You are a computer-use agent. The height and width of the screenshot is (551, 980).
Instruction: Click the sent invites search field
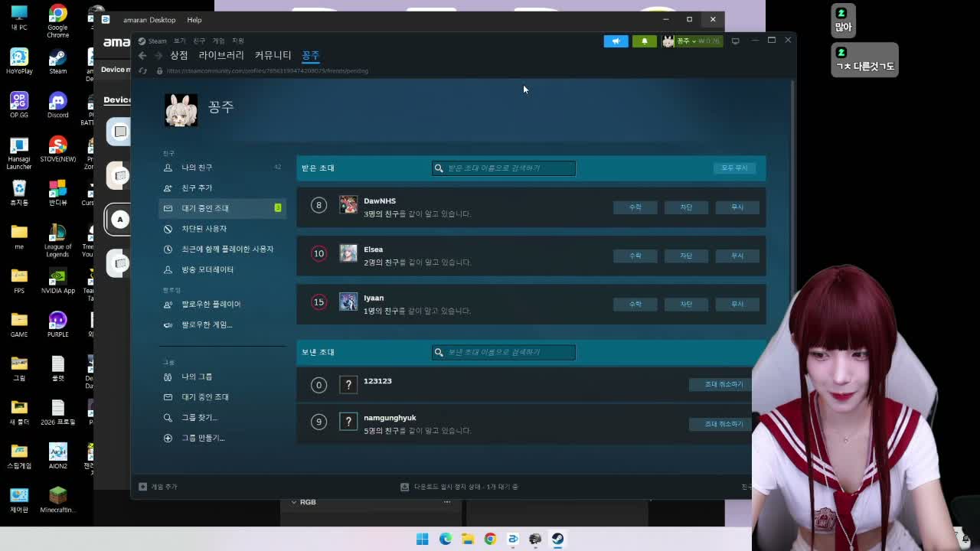(x=504, y=352)
